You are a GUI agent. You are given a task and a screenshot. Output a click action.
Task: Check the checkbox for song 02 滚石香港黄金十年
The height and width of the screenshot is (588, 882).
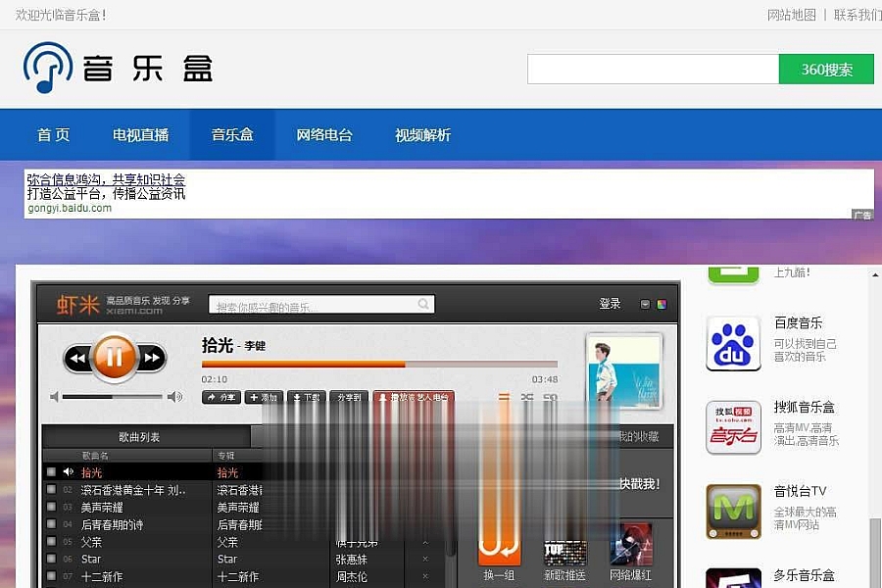tap(51, 489)
